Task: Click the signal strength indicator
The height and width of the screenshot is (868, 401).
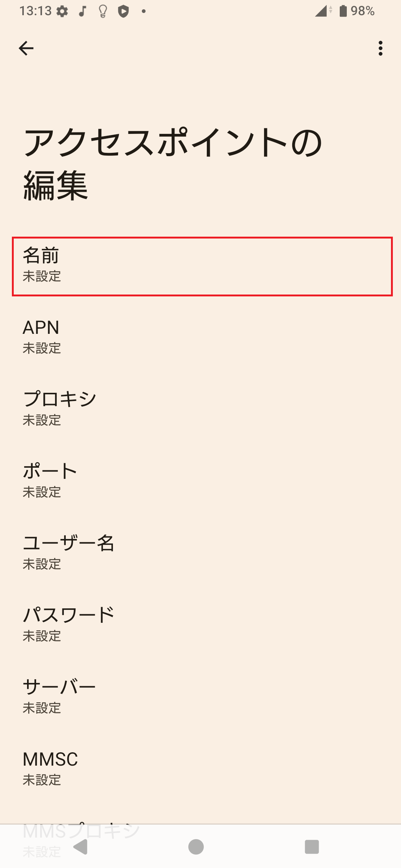Action: tap(320, 11)
